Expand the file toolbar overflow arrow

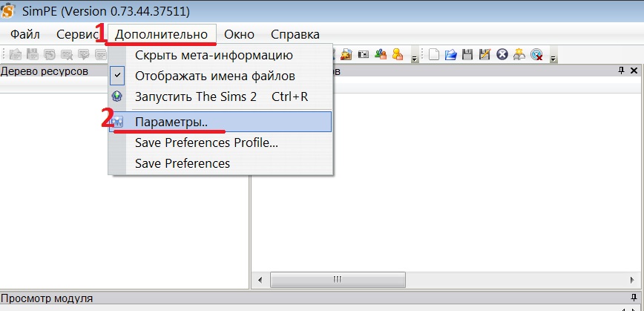pos(553,58)
